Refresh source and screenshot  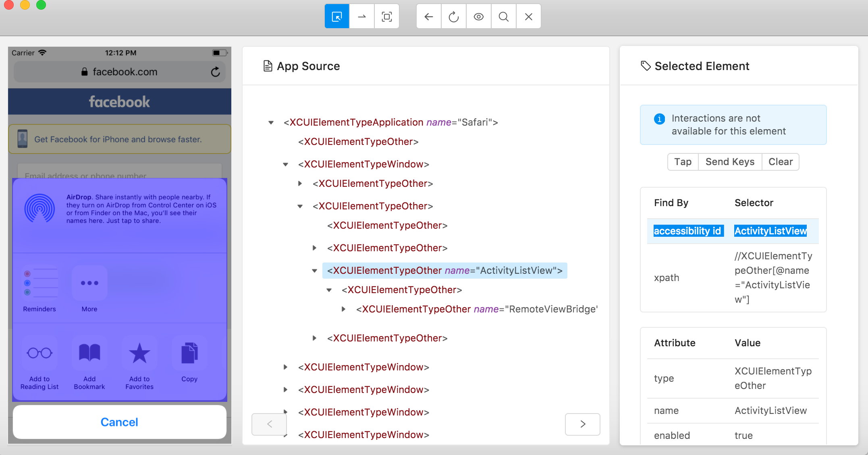coord(454,17)
